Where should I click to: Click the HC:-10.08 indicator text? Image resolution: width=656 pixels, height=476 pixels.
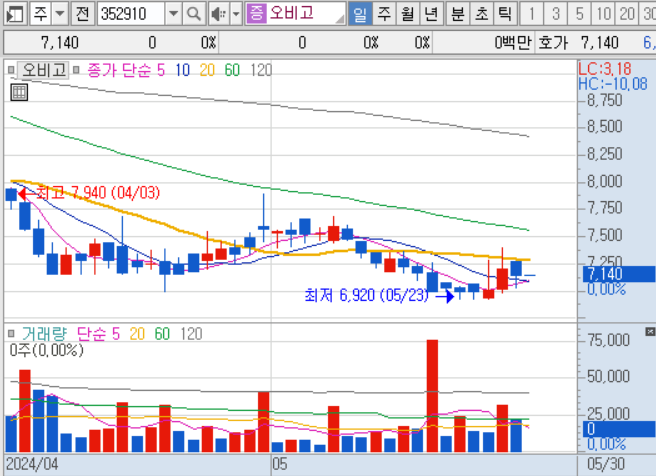[613, 84]
